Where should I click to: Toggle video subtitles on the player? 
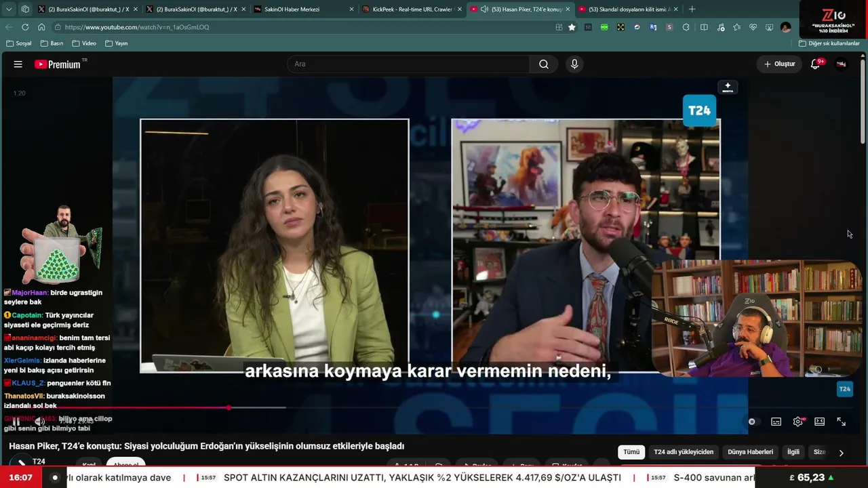(776, 422)
